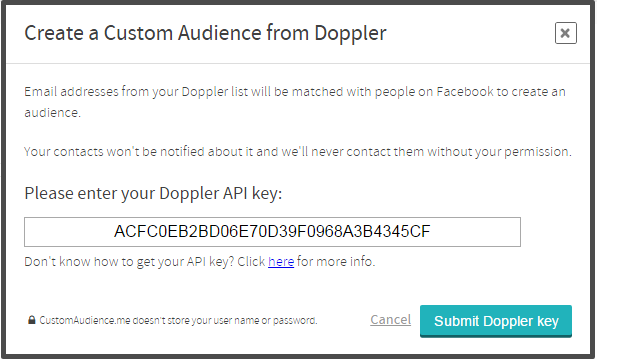The width and height of the screenshot is (640, 360).
Task: Click the sentence about contacts not being notified
Action: click(298, 152)
